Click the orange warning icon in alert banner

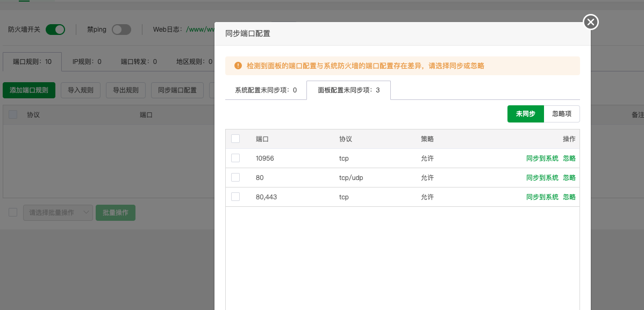(x=238, y=66)
